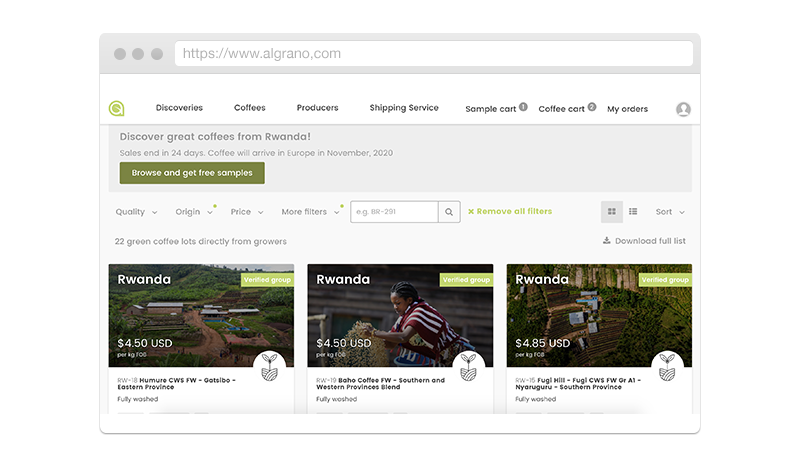Click Verified group tag on Baho Coffee card
Viewport: 800px width, 470px height.
click(466, 280)
